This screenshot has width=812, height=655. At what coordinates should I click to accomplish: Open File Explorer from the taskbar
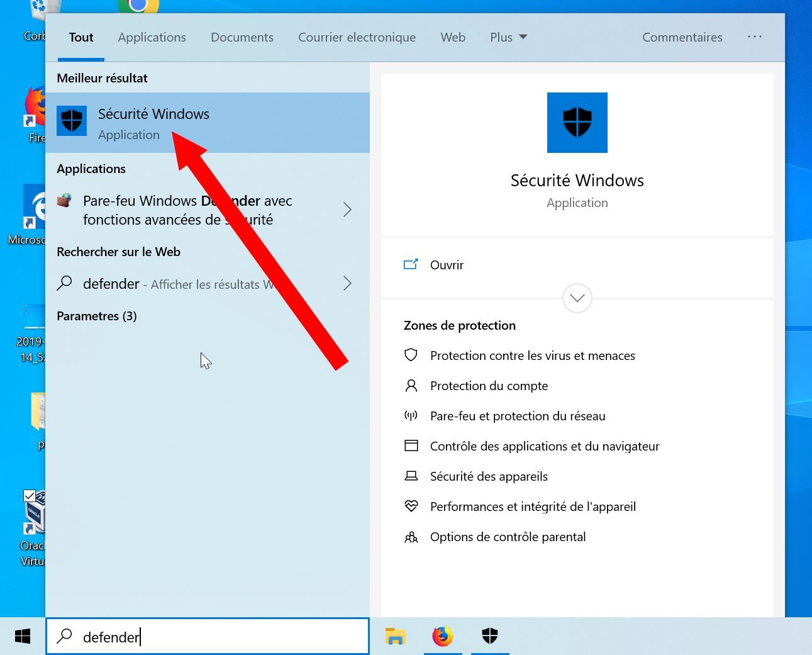[395, 636]
